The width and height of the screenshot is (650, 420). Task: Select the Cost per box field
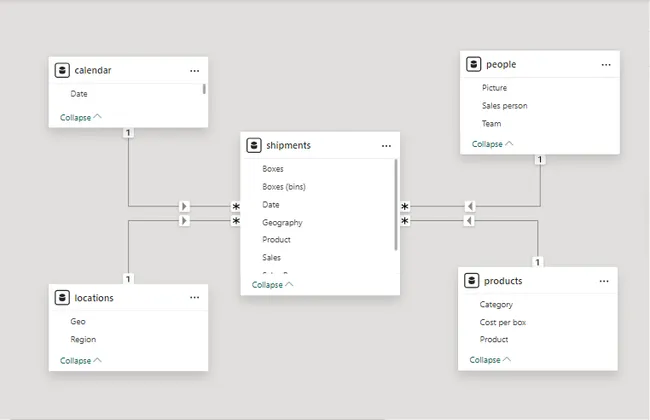[503, 322]
